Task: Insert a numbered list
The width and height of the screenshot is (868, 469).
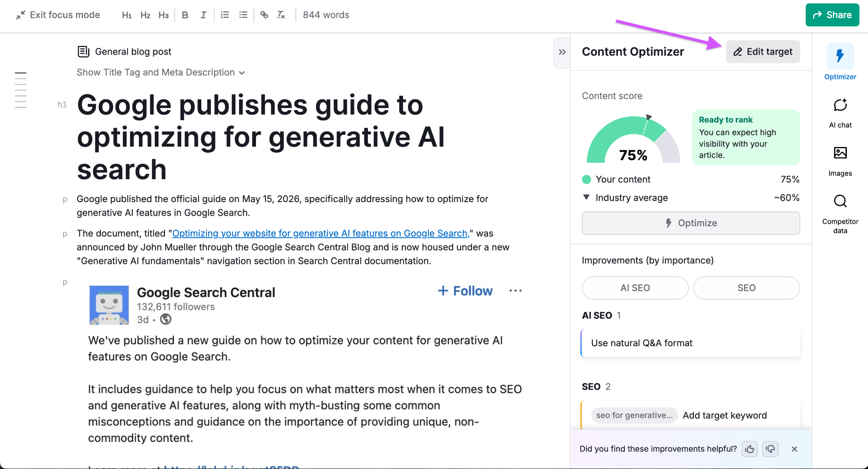Action: coord(225,15)
